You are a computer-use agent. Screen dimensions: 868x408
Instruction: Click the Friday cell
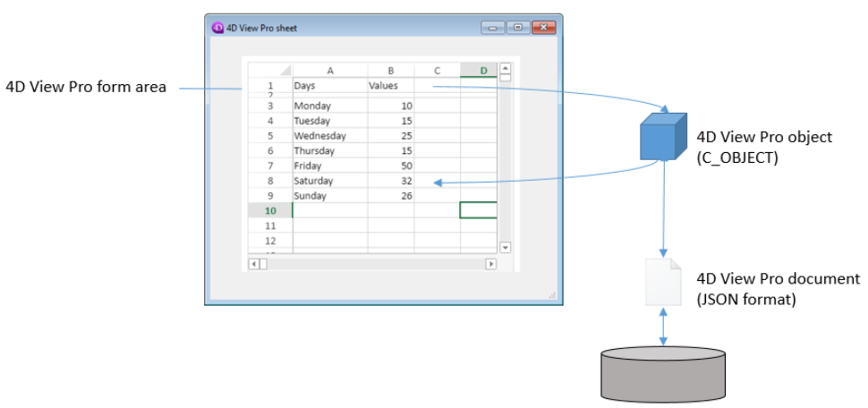[x=330, y=166]
